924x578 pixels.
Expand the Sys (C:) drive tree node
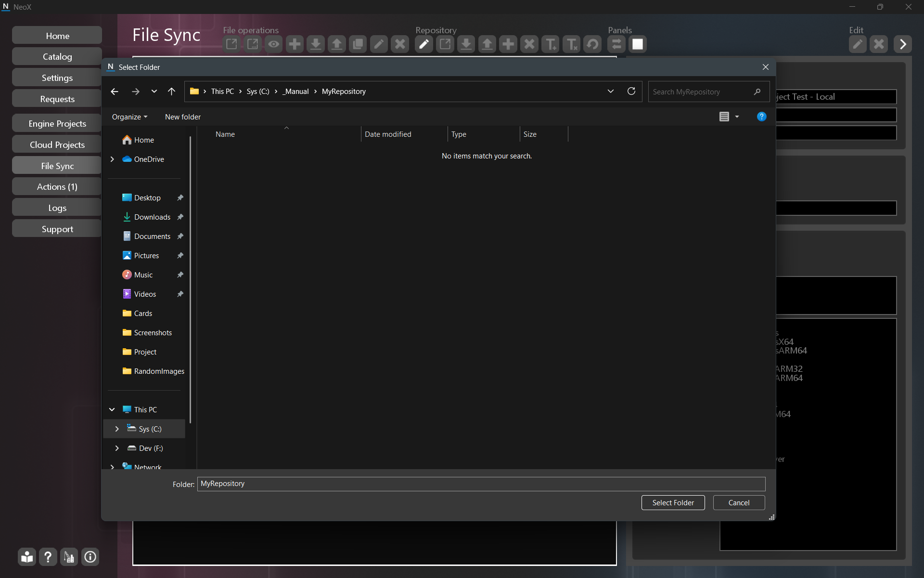[x=117, y=429]
